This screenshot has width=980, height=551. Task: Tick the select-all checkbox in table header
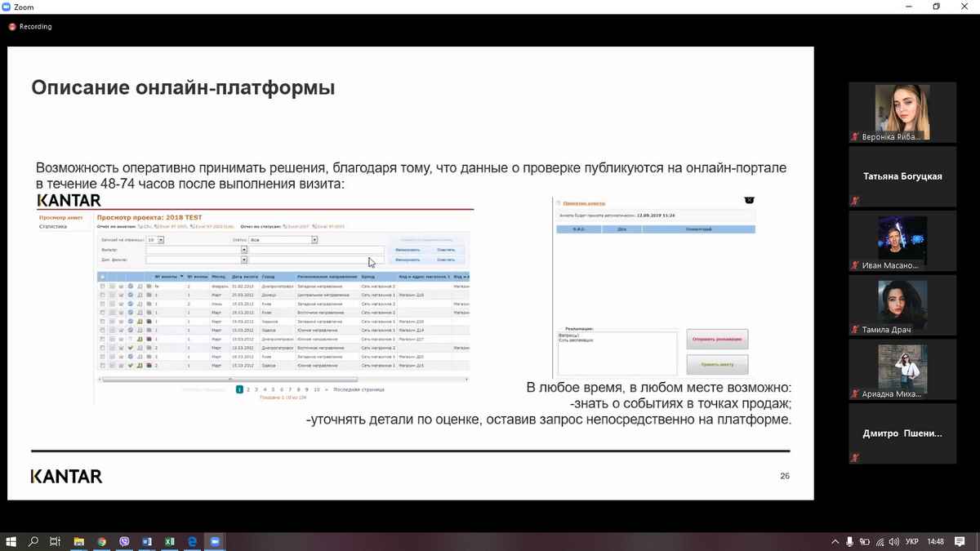pos(102,277)
